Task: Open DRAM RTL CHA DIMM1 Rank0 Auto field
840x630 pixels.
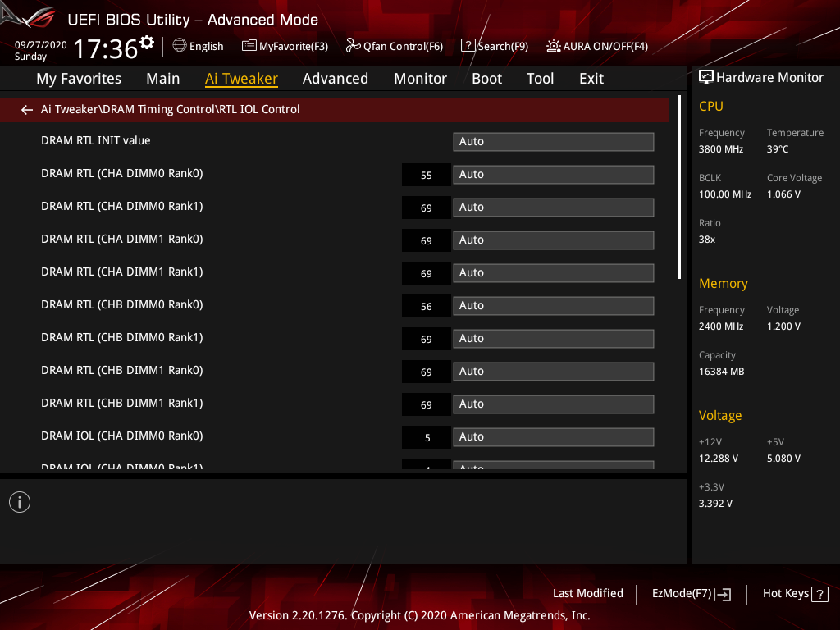Action: pos(554,240)
